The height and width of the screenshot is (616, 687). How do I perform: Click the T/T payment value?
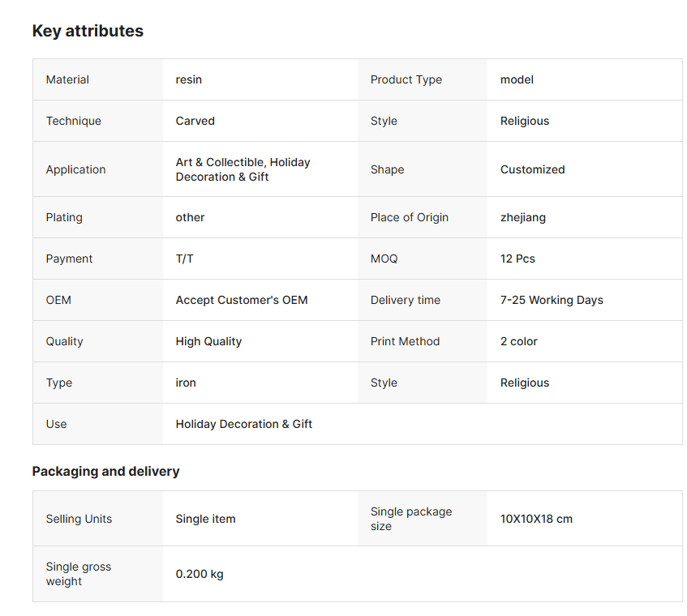coord(186,259)
